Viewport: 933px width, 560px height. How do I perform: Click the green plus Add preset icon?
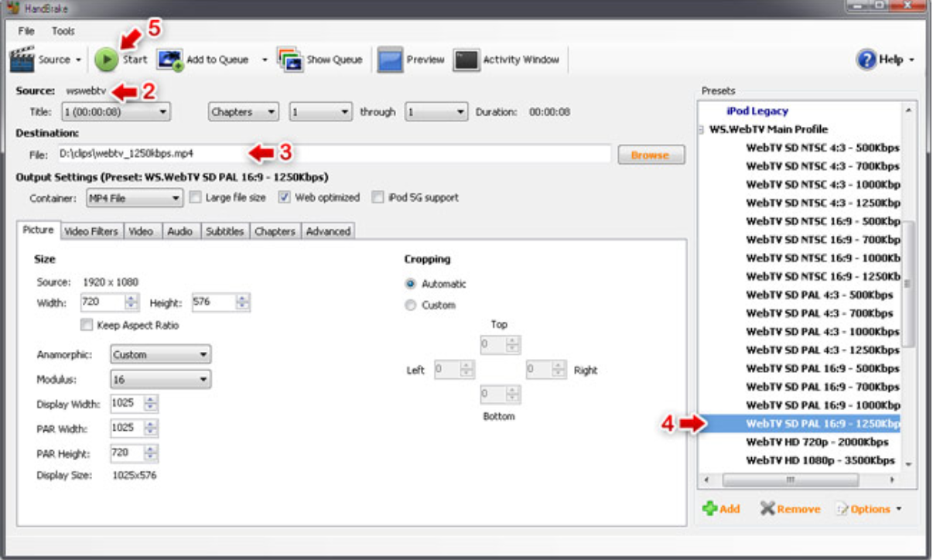(x=709, y=508)
